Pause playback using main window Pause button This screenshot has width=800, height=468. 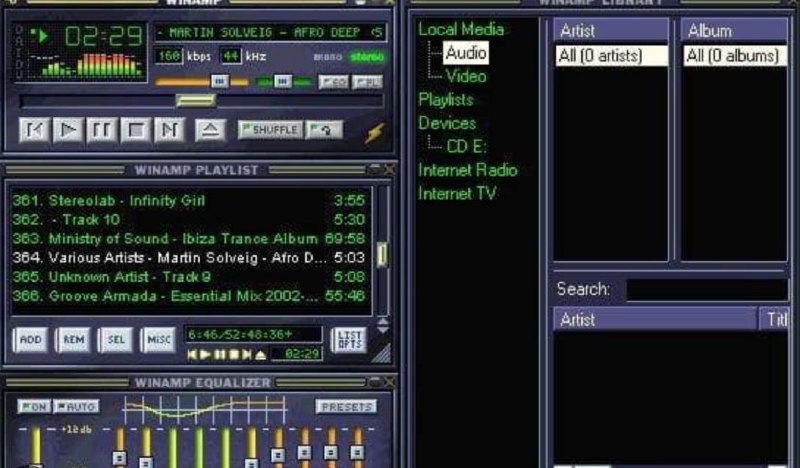pyautogui.click(x=102, y=130)
